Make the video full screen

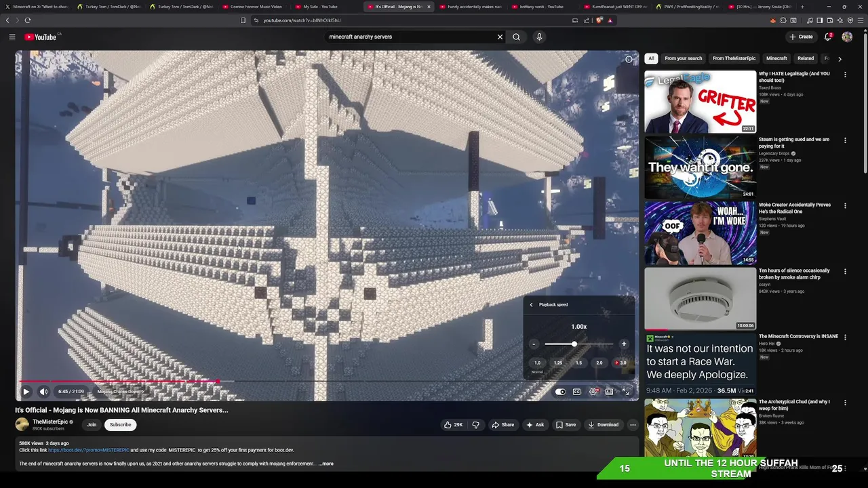pyautogui.click(x=626, y=391)
